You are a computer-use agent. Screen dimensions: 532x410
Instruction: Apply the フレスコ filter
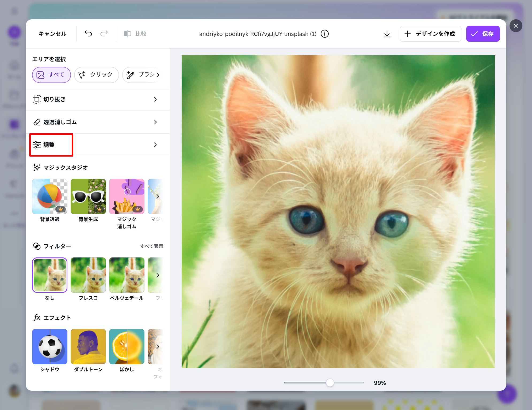click(88, 275)
